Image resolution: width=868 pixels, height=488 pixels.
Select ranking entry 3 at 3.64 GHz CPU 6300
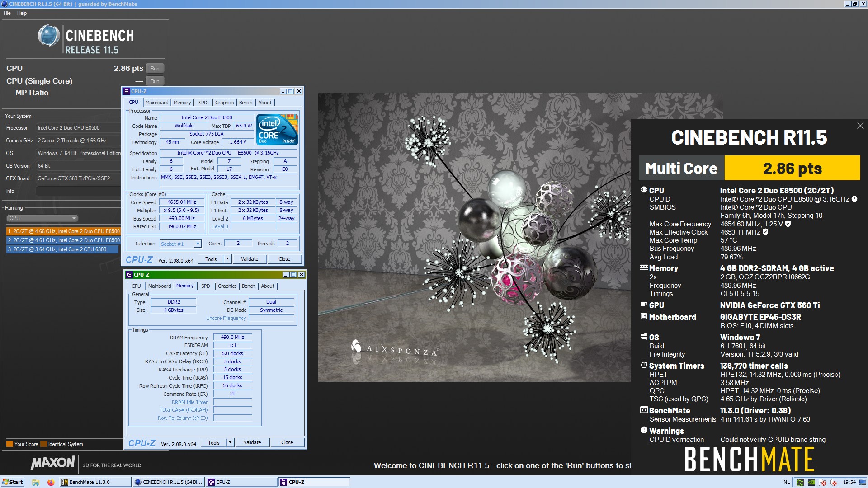(63, 249)
